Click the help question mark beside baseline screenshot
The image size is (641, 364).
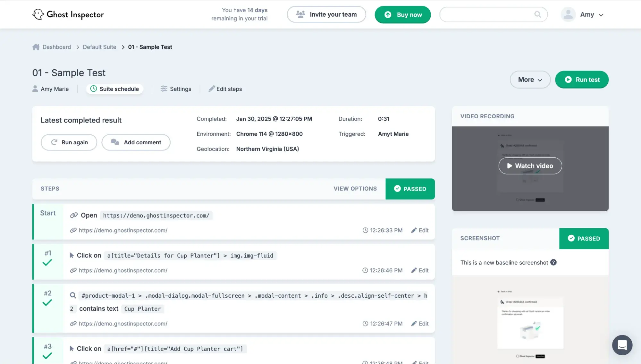pos(553,262)
